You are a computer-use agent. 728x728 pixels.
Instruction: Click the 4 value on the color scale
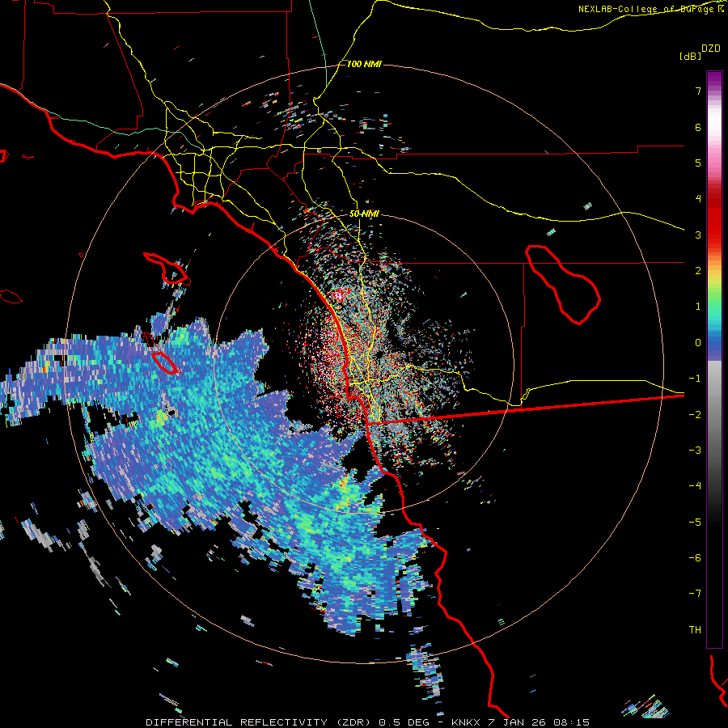[698, 199]
